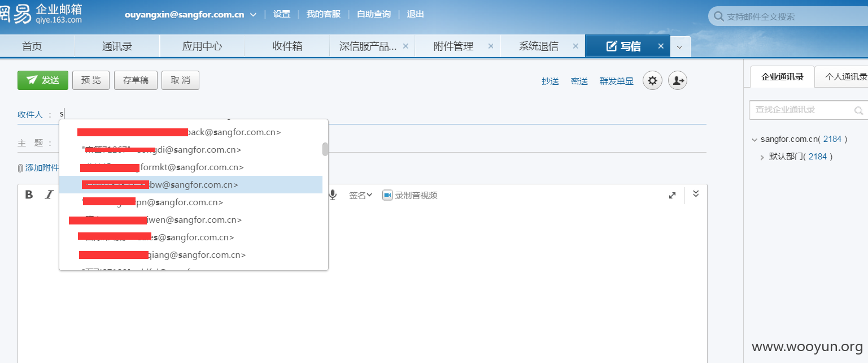The image size is (868, 363).
Task: Select the highlighted bw@sangfor.com.cn suggestion
Action: point(191,185)
